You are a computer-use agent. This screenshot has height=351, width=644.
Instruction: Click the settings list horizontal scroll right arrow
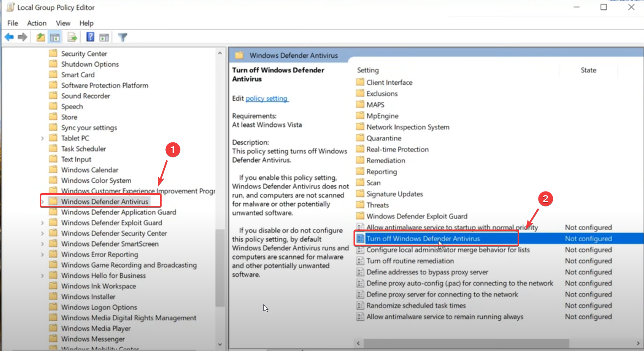pos(638,343)
